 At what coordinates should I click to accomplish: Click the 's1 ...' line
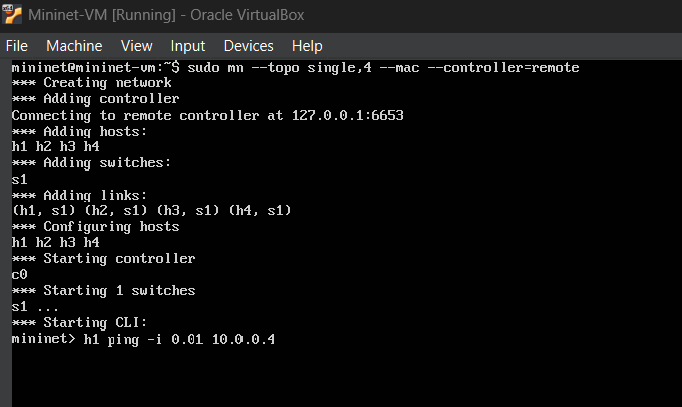coord(35,307)
